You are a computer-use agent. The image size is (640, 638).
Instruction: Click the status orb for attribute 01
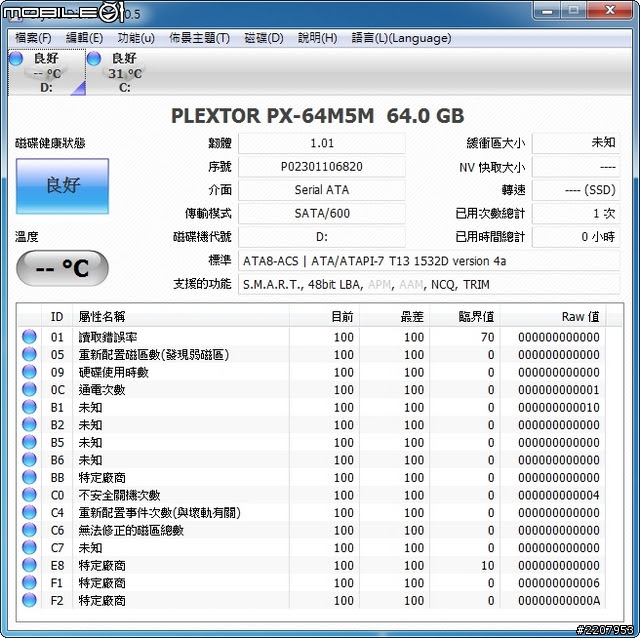29,337
